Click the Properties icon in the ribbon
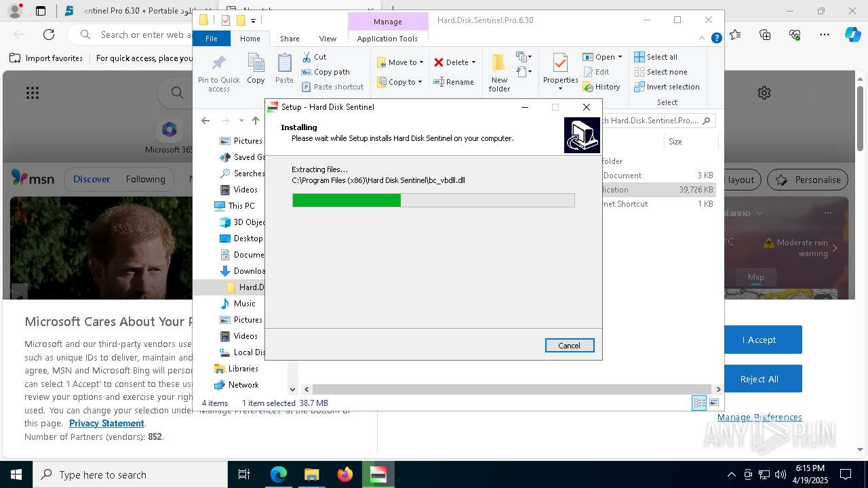This screenshot has height=488, width=868. click(x=560, y=64)
